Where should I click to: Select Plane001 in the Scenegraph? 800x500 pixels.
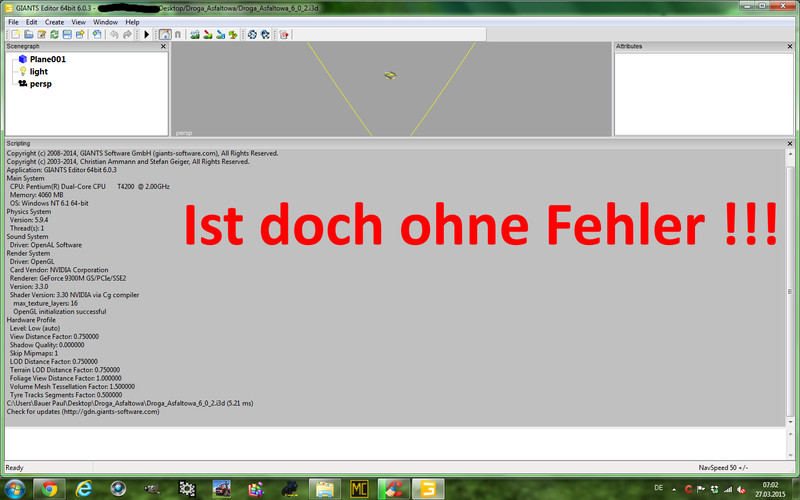(47, 59)
